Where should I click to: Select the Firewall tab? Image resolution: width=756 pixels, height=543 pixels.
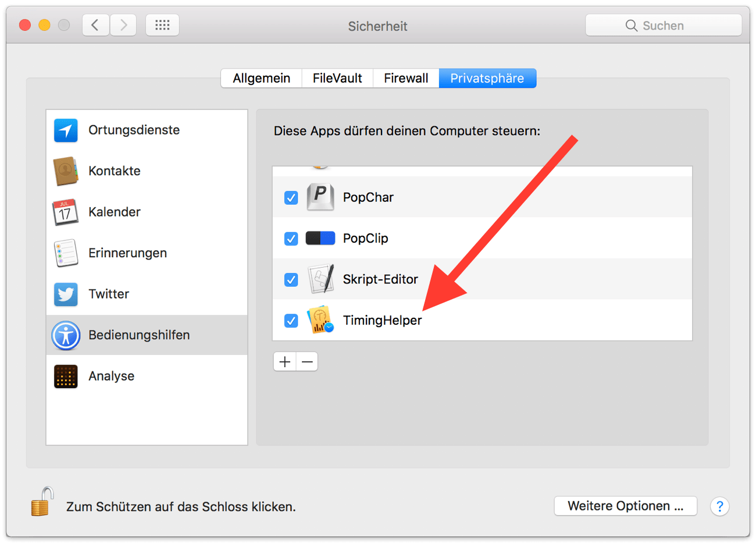[x=406, y=78]
